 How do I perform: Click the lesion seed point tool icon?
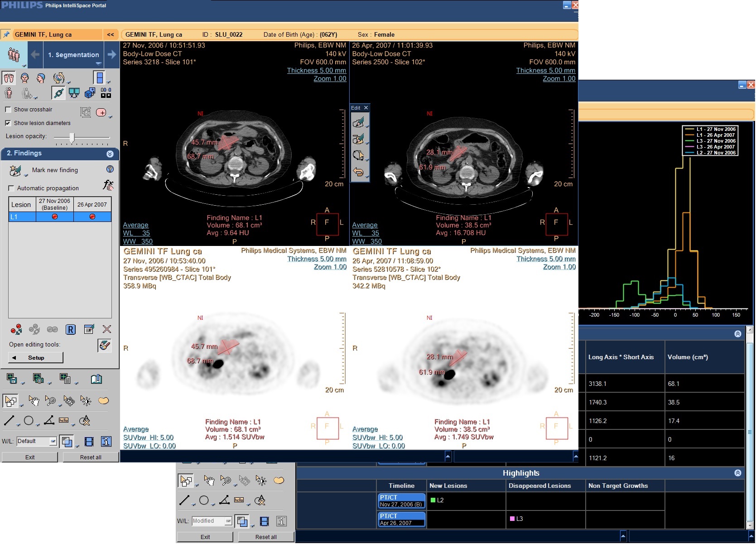click(101, 112)
